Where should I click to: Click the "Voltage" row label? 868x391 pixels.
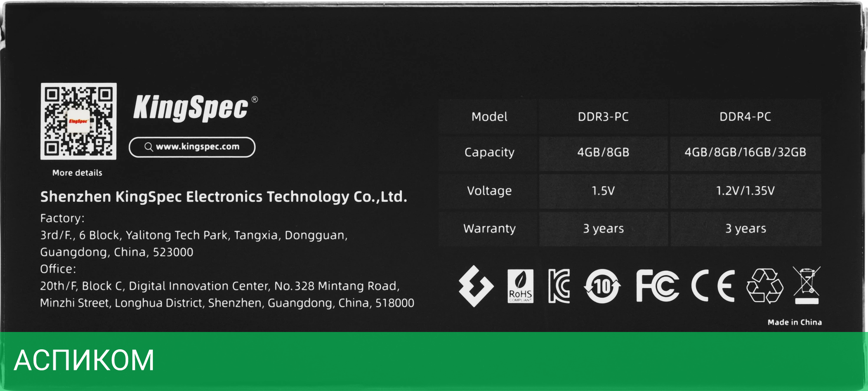click(489, 191)
